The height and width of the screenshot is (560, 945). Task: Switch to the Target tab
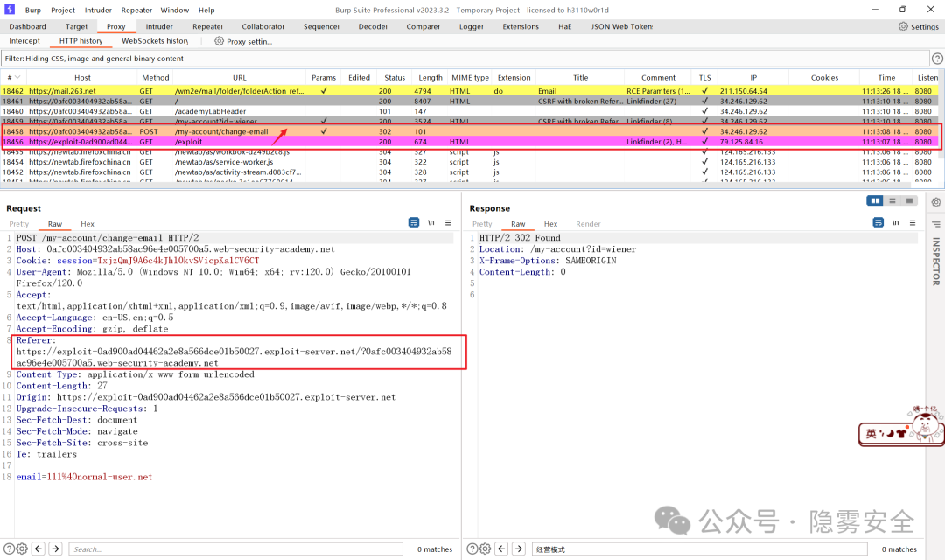[x=76, y=26]
